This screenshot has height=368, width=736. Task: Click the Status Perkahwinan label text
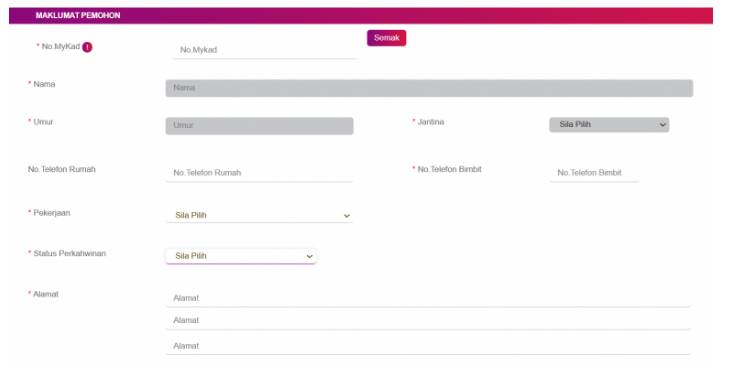click(69, 253)
